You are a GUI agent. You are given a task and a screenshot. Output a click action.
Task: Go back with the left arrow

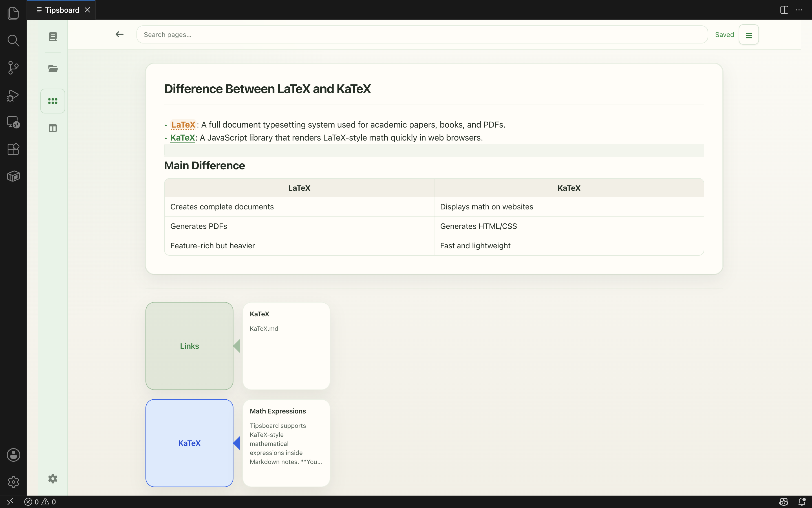120,34
